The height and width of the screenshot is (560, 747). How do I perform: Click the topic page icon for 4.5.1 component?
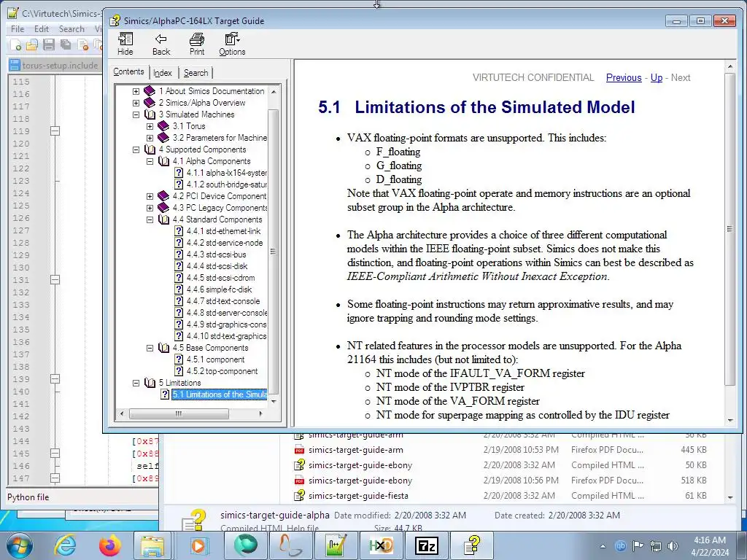179,359
